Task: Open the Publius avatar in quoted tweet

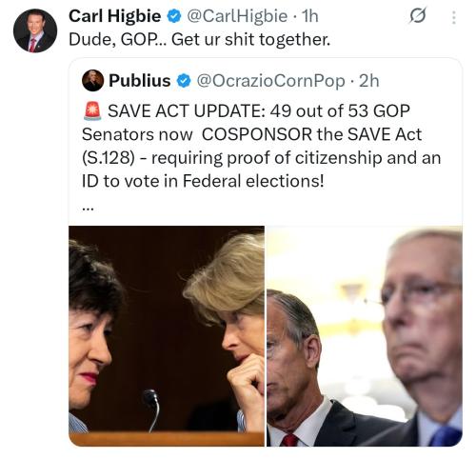Action: 92,81
